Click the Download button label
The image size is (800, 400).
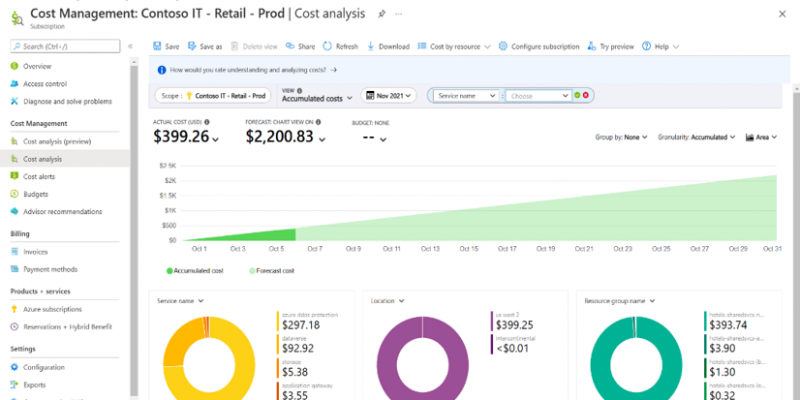click(394, 46)
